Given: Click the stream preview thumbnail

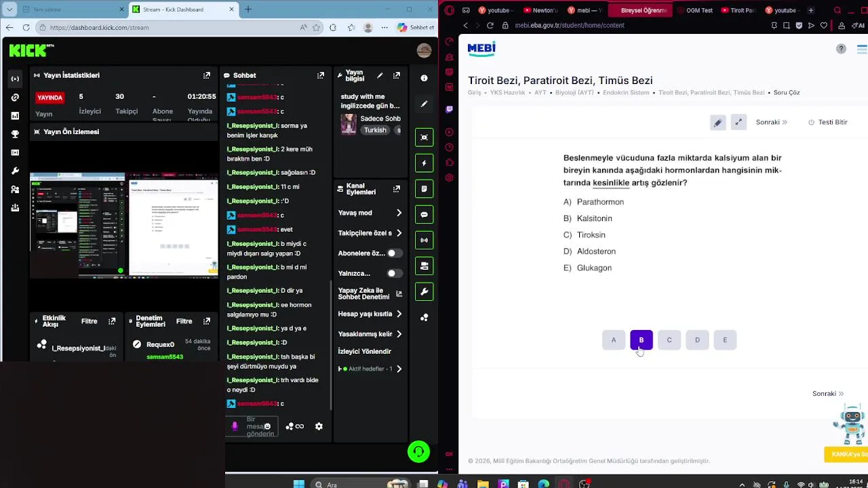Looking at the screenshot, I should [124, 225].
